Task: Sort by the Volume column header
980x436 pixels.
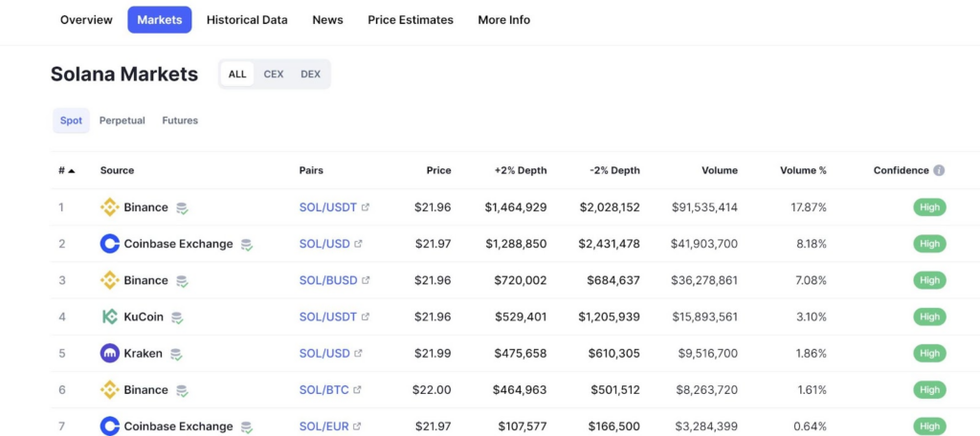Action: 720,170
